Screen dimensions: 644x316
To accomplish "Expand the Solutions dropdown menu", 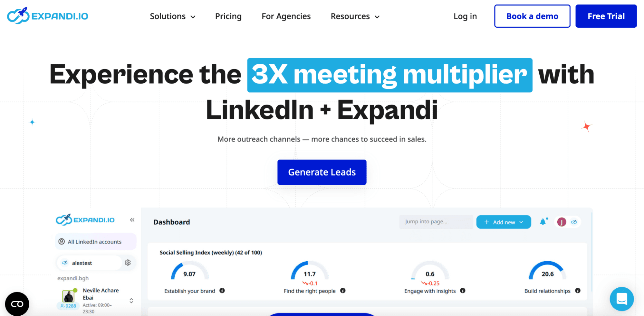I will pos(173,16).
